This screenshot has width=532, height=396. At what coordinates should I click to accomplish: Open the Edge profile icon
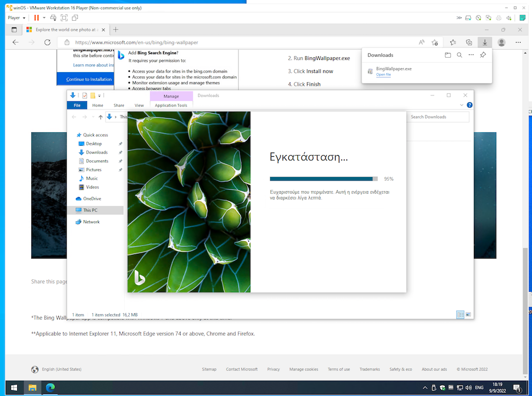501,43
